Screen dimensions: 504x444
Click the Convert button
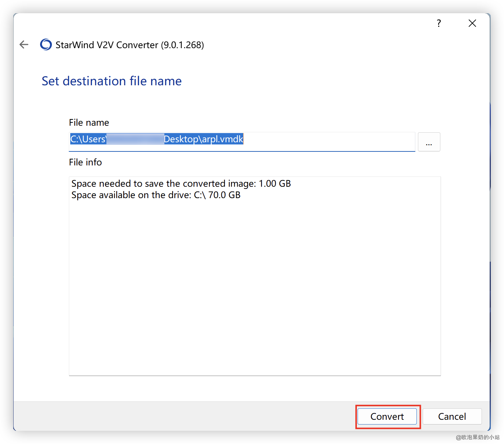[387, 416]
